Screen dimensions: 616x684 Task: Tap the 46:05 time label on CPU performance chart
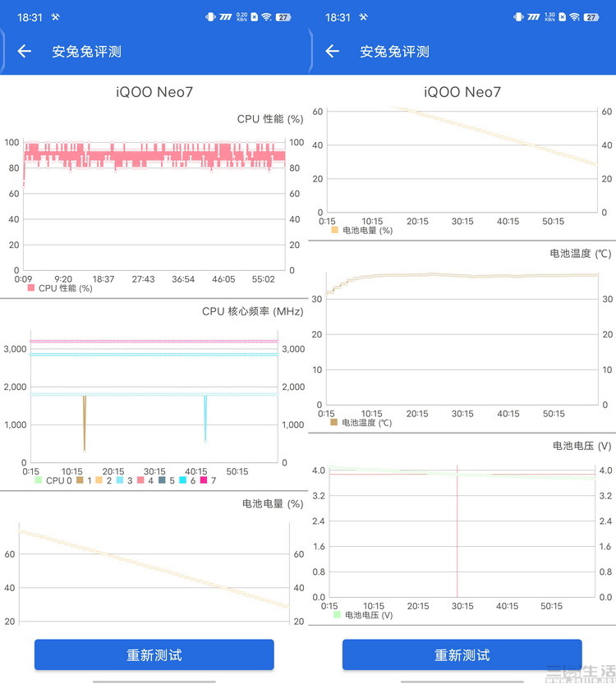pyautogui.click(x=223, y=279)
